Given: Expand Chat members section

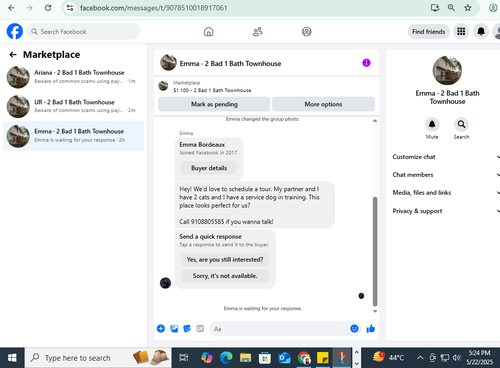Looking at the screenshot, I should pyautogui.click(x=446, y=175).
